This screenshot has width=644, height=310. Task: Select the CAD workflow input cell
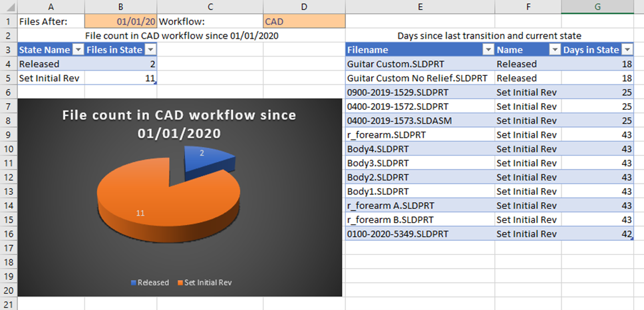304,21
